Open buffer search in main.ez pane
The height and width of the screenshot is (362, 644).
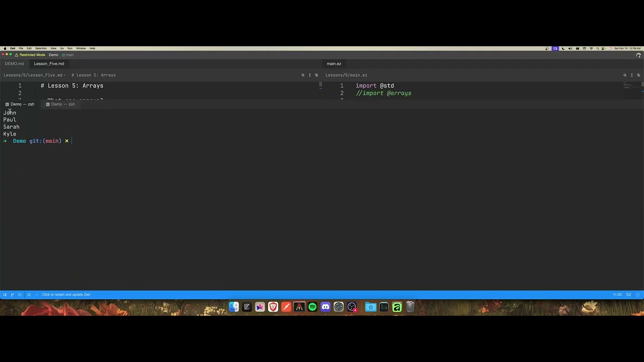click(x=625, y=75)
